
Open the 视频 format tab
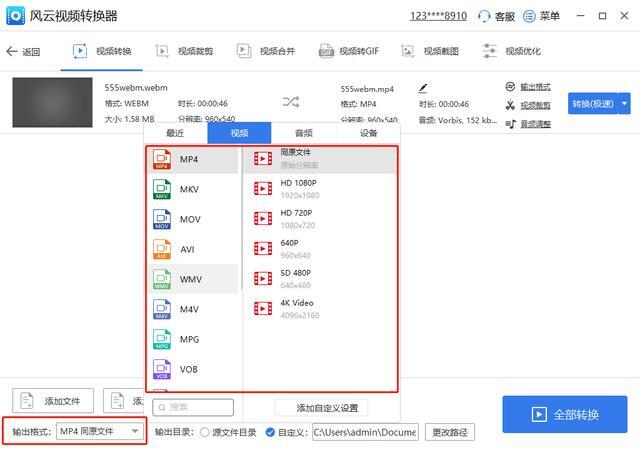pyautogui.click(x=239, y=133)
